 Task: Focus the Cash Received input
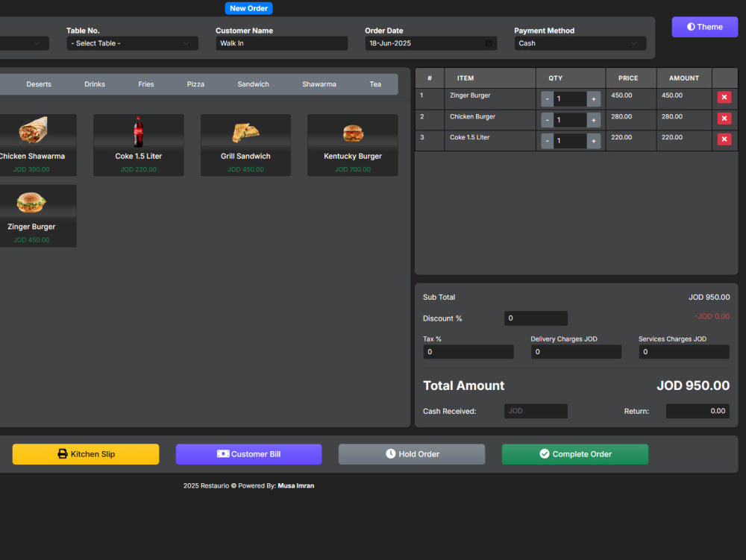(x=536, y=411)
